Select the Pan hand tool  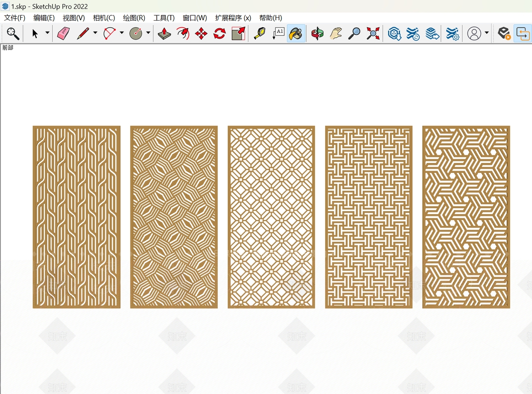pyautogui.click(x=336, y=34)
